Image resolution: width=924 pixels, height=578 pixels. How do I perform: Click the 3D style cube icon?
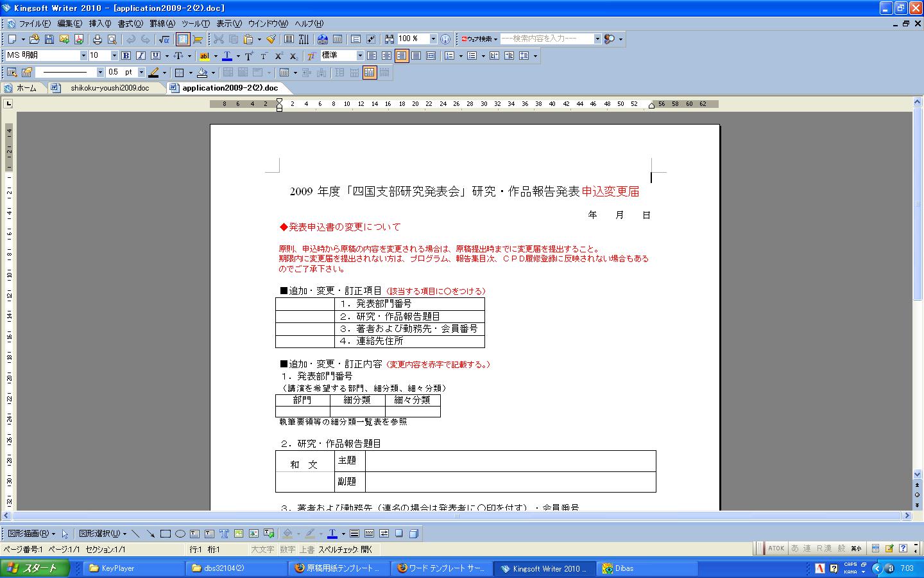pos(414,534)
